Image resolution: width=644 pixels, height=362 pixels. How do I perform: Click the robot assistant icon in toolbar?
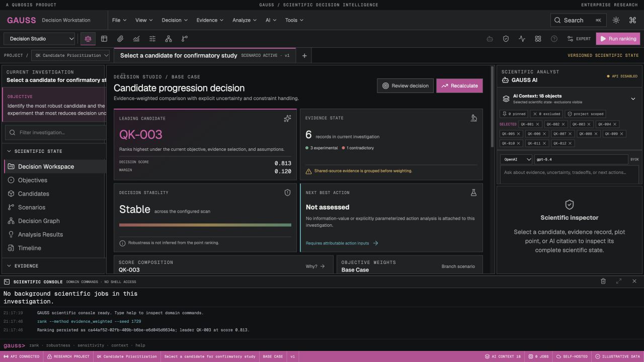point(490,39)
